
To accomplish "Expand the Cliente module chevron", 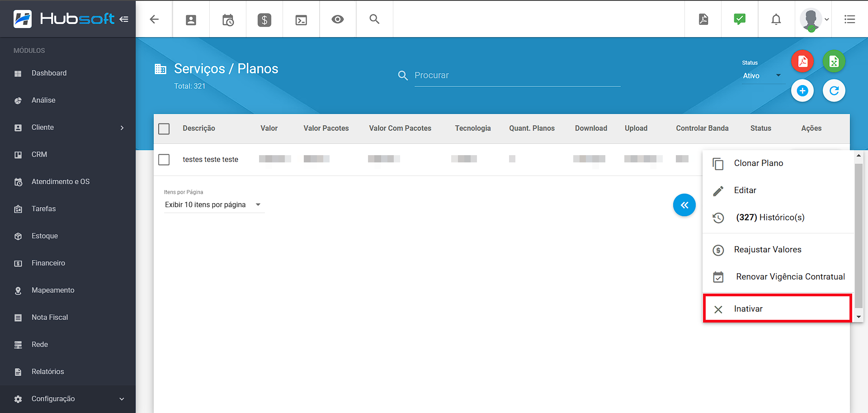I will 122,128.
